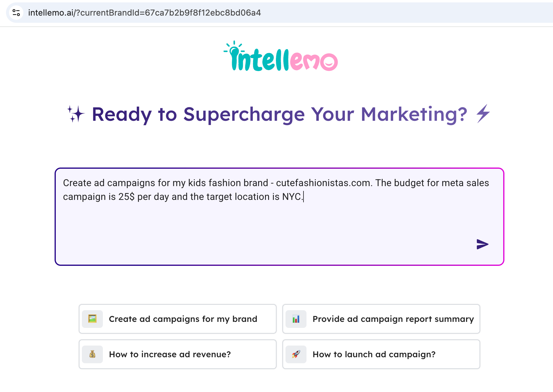Click "25$" in the prompt text

click(126, 197)
